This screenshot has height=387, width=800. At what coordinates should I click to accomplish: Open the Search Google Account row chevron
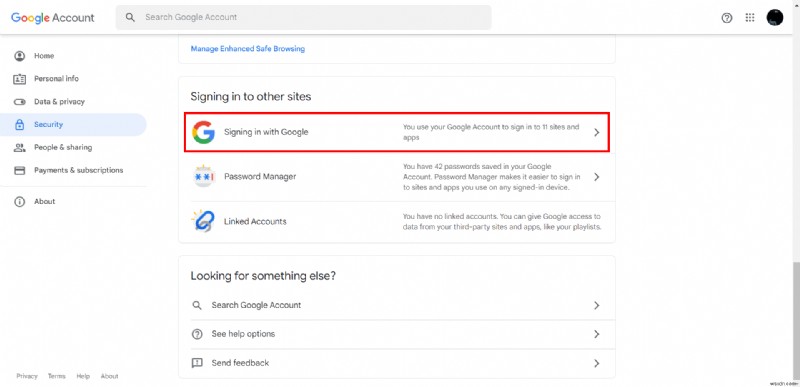point(596,305)
